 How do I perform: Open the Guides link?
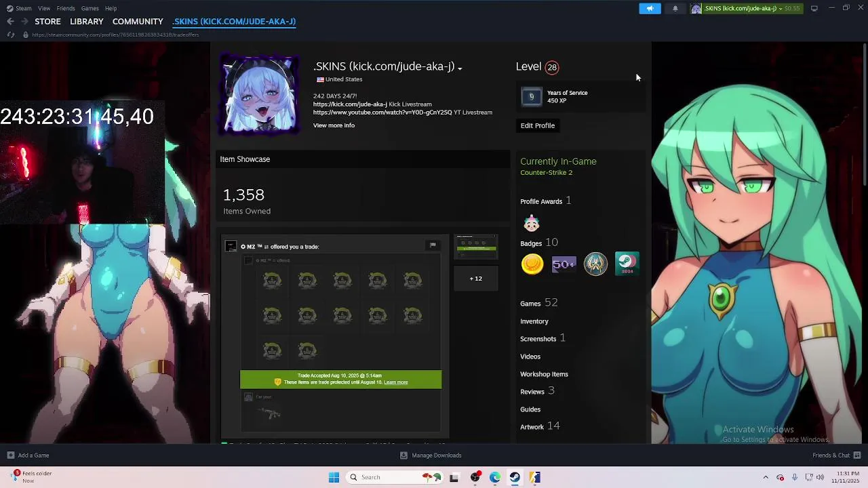coord(530,409)
